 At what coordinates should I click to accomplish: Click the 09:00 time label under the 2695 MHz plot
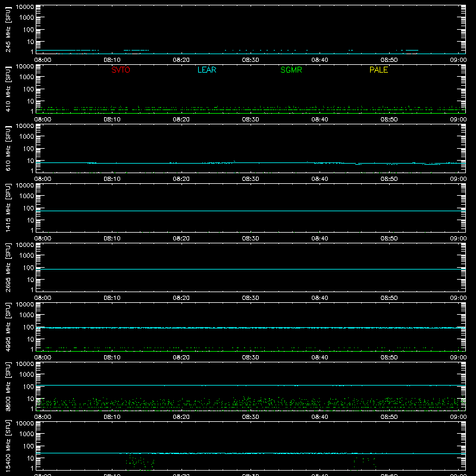tap(458, 298)
